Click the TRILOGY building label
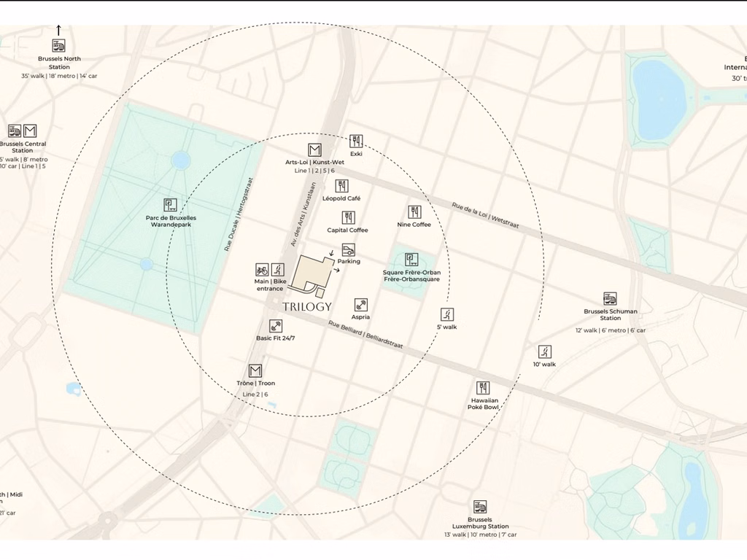The width and height of the screenshot is (747, 560). pyautogui.click(x=307, y=307)
